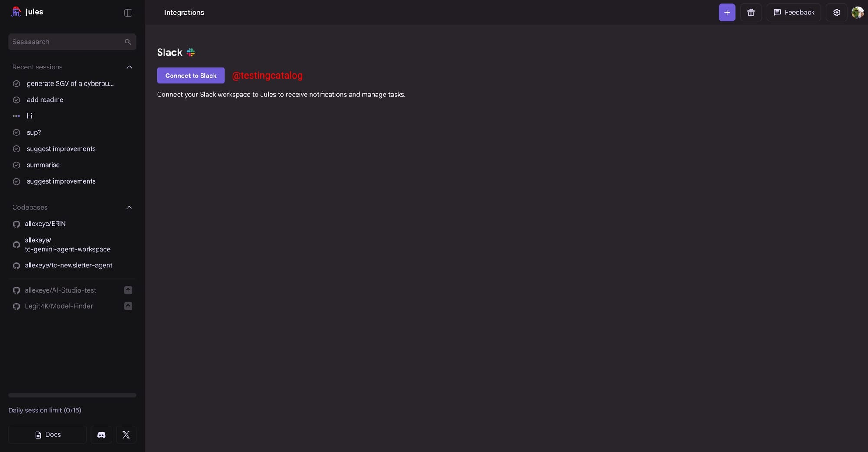Click upload arrow next to allexeye/AI-Studio-test
Image resolution: width=868 pixels, height=452 pixels.
coord(128,290)
